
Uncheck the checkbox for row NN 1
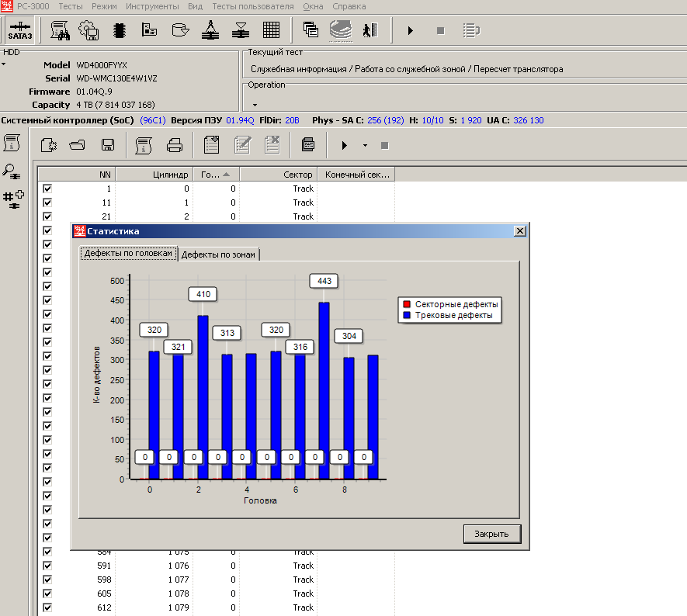[47, 189]
